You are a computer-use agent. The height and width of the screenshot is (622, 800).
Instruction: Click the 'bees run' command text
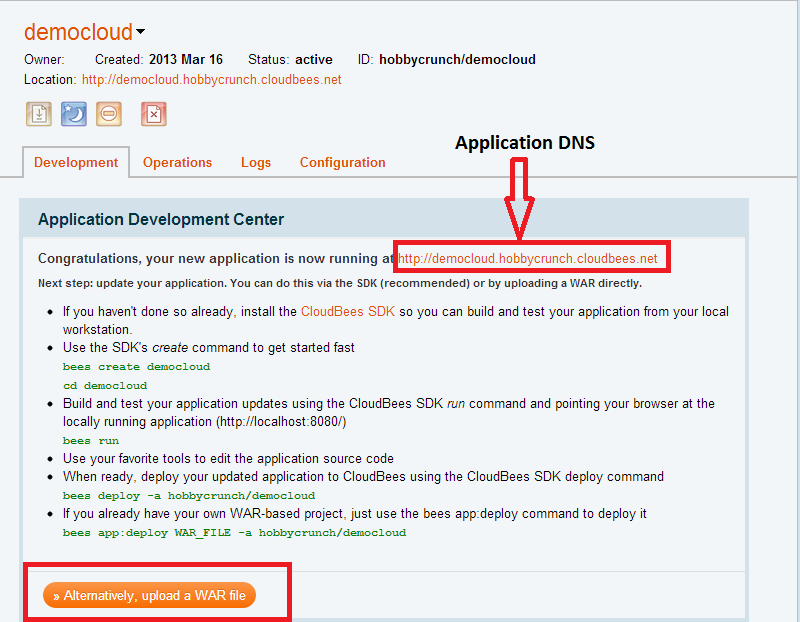91,441
